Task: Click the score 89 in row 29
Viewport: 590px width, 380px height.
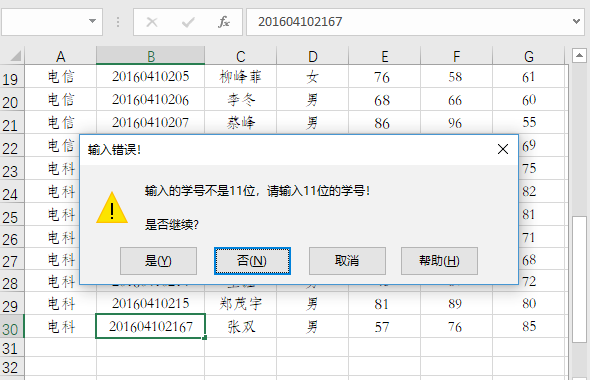Action: [x=456, y=304]
